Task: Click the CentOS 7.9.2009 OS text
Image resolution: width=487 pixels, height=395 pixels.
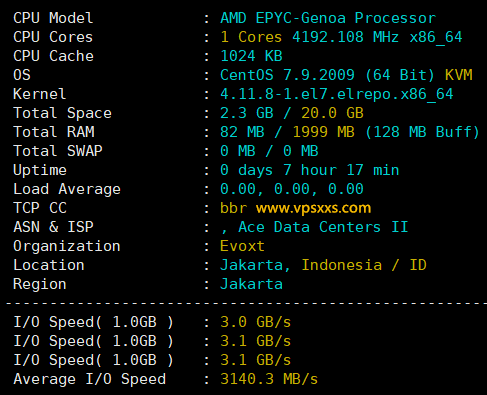Action: [x=287, y=75]
